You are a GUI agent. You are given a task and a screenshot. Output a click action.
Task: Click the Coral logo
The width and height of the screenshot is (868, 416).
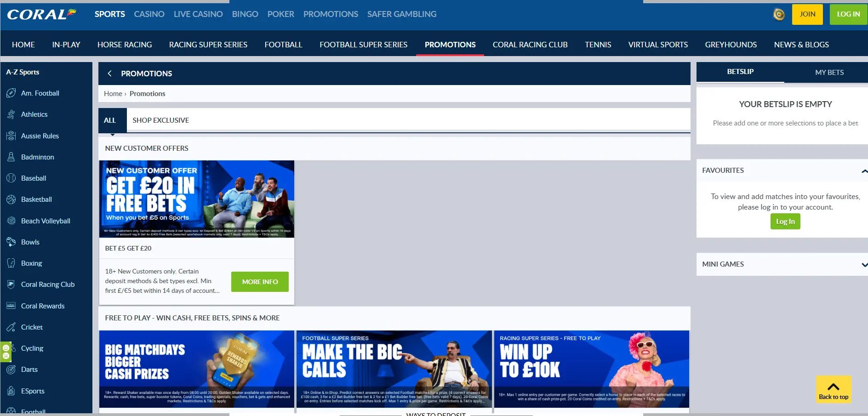(41, 14)
